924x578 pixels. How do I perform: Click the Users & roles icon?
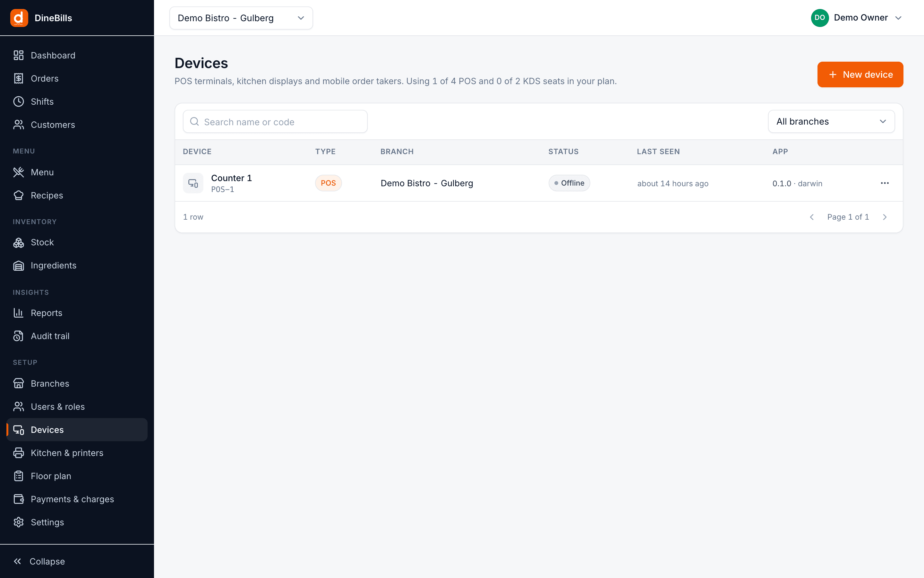click(x=19, y=407)
